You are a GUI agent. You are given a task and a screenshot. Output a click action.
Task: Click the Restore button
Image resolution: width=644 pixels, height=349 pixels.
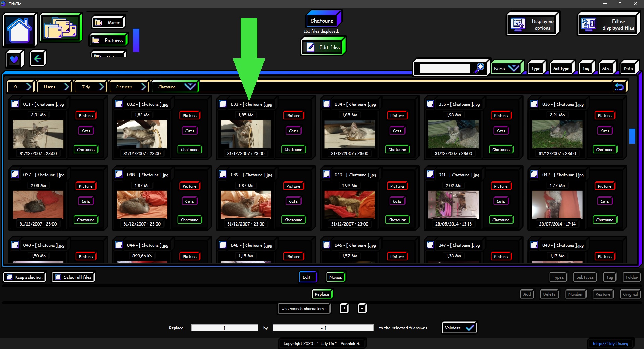603,294
